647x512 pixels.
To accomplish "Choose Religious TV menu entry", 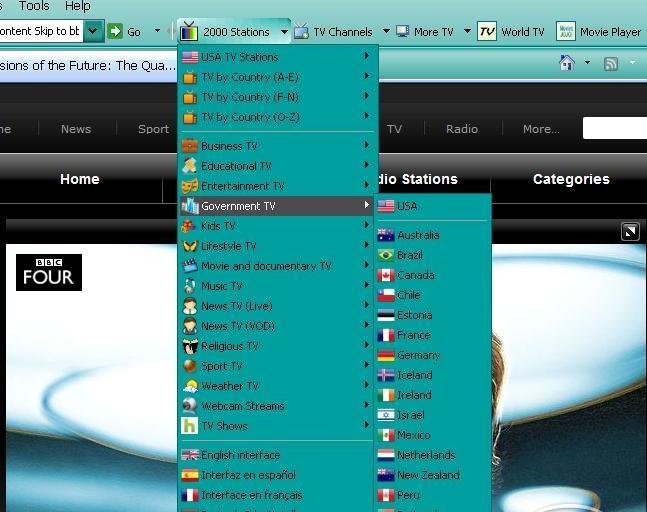I will click(276, 346).
